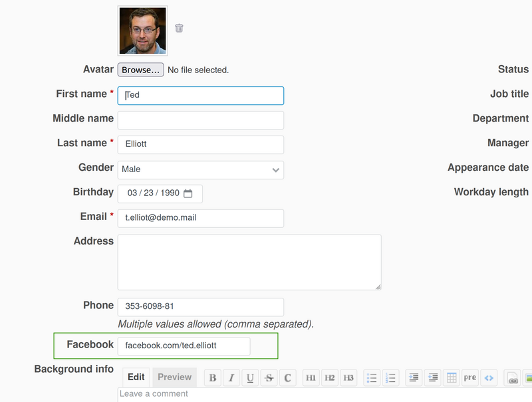Insert inline code with brackets icon
532x402 pixels.
(489, 378)
